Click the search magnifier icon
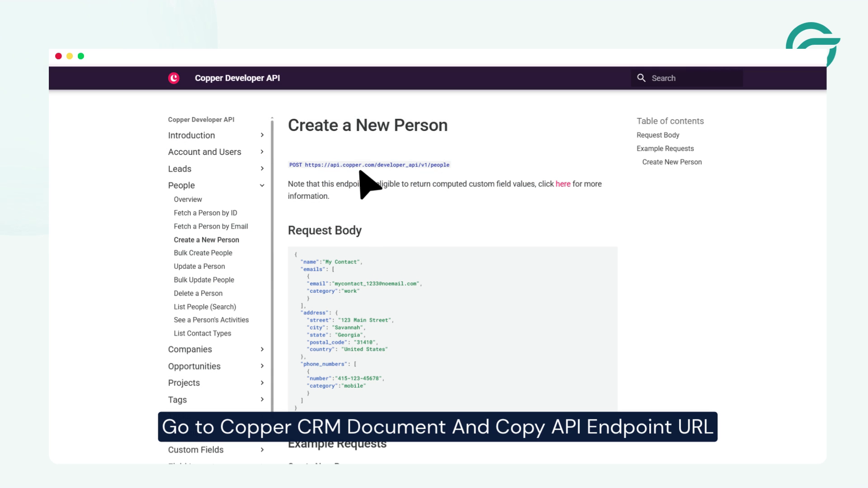Image resolution: width=868 pixels, height=488 pixels. click(x=641, y=78)
